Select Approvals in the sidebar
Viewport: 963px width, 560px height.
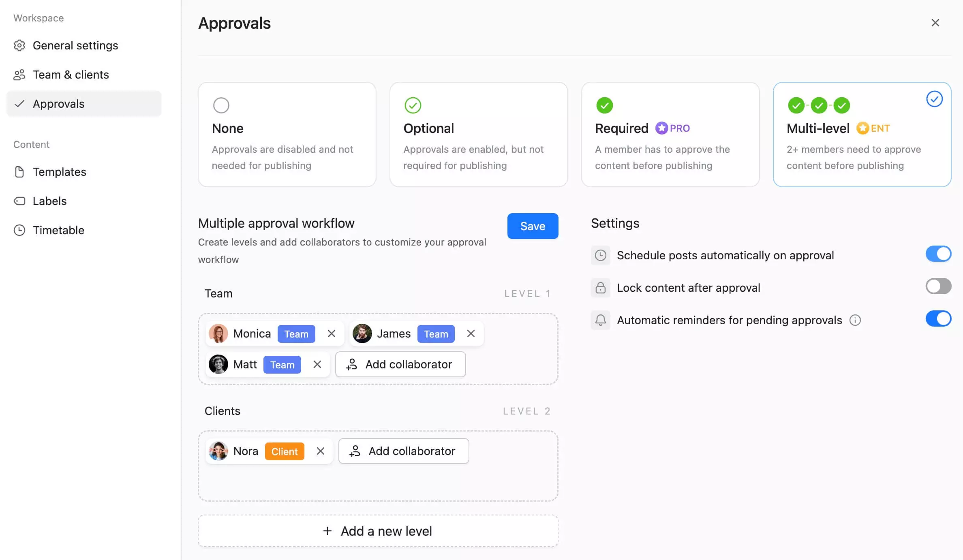(84, 104)
